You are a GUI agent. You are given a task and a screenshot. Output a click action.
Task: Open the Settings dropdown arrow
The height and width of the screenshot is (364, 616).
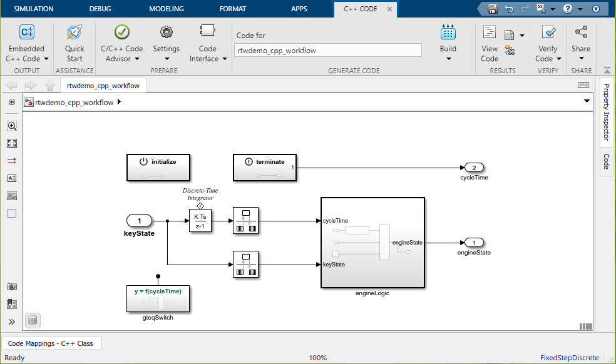click(167, 59)
